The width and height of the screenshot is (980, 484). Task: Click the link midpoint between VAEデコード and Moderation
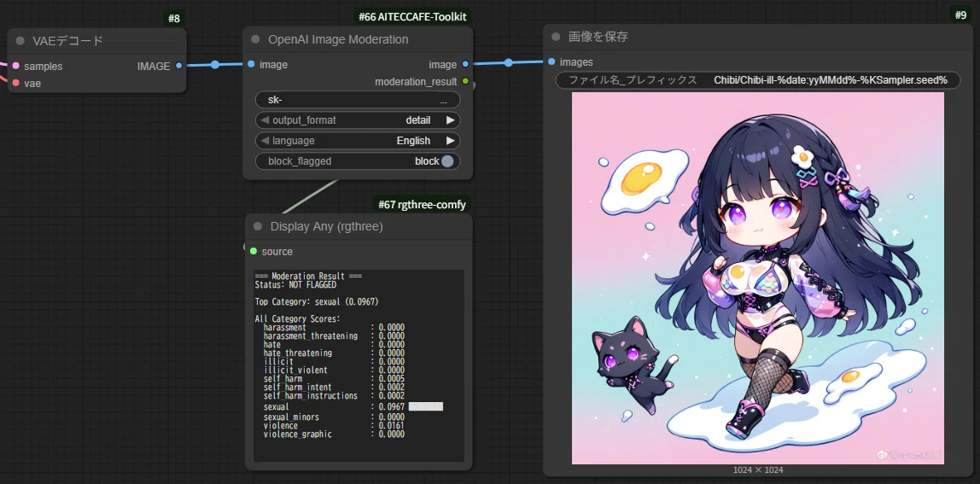tap(215, 64)
